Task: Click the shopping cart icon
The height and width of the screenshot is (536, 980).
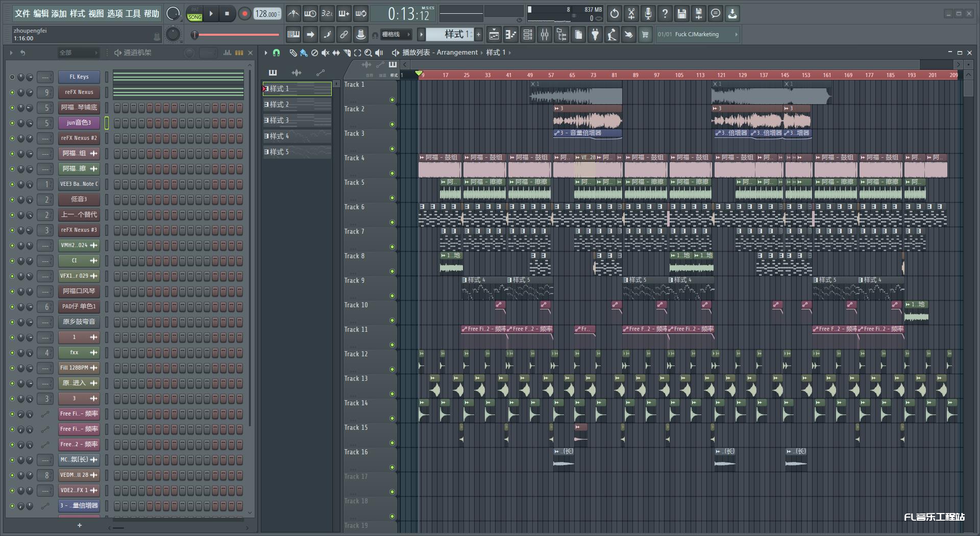Action: coord(645,35)
